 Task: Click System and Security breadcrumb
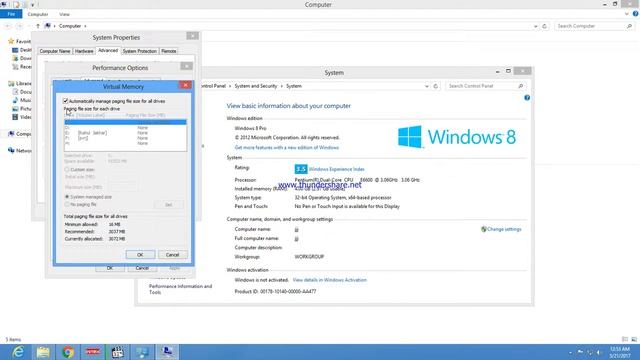256,86
